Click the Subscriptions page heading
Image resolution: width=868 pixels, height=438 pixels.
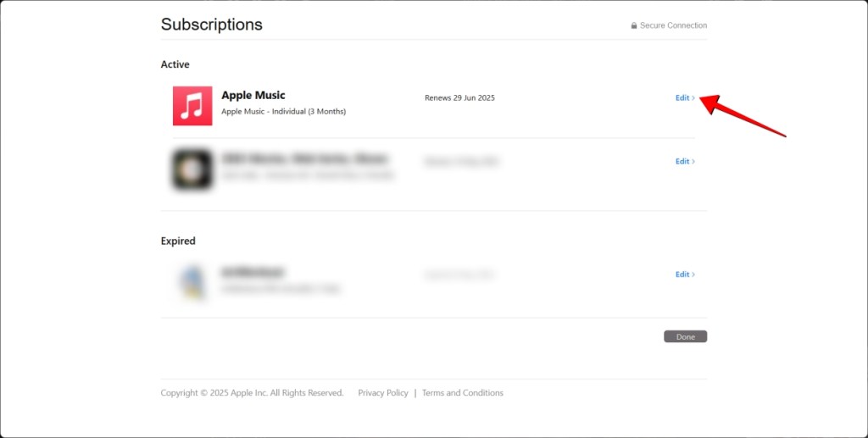coord(211,25)
